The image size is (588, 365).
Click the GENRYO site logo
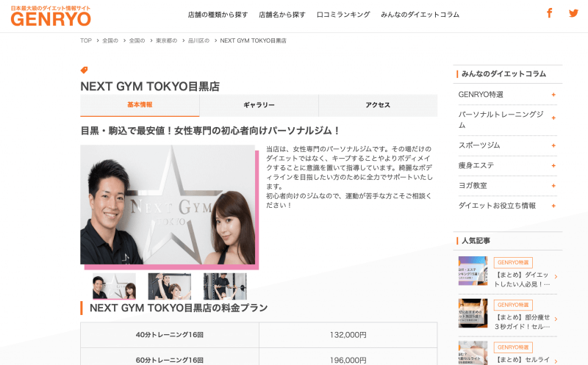point(51,16)
